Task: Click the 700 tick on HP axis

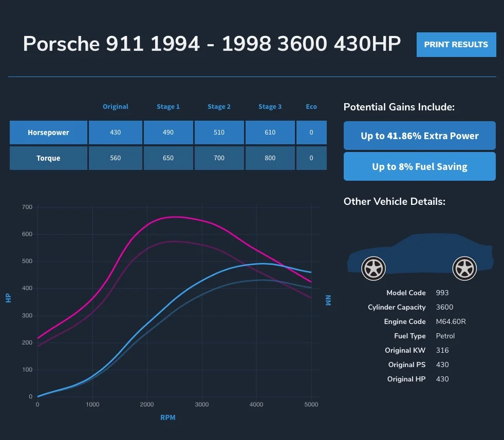Action: point(27,207)
